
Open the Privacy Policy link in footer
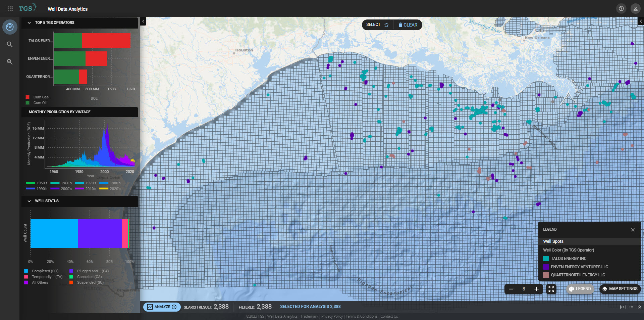click(332, 316)
